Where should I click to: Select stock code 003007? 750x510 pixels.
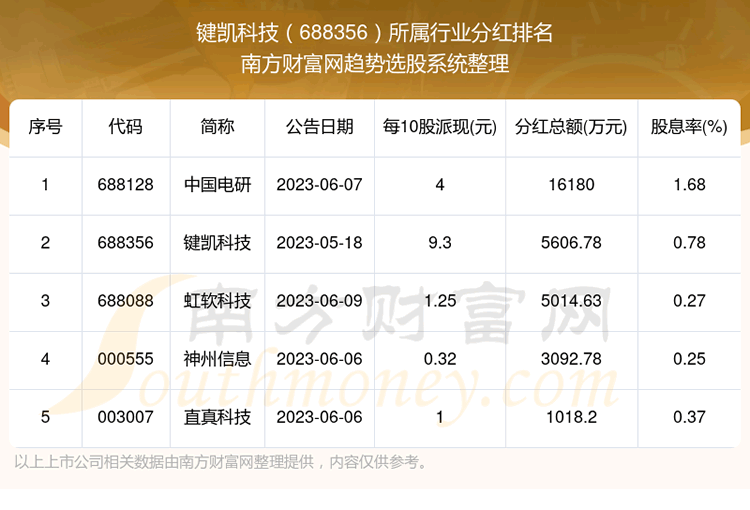pyautogui.click(x=125, y=417)
